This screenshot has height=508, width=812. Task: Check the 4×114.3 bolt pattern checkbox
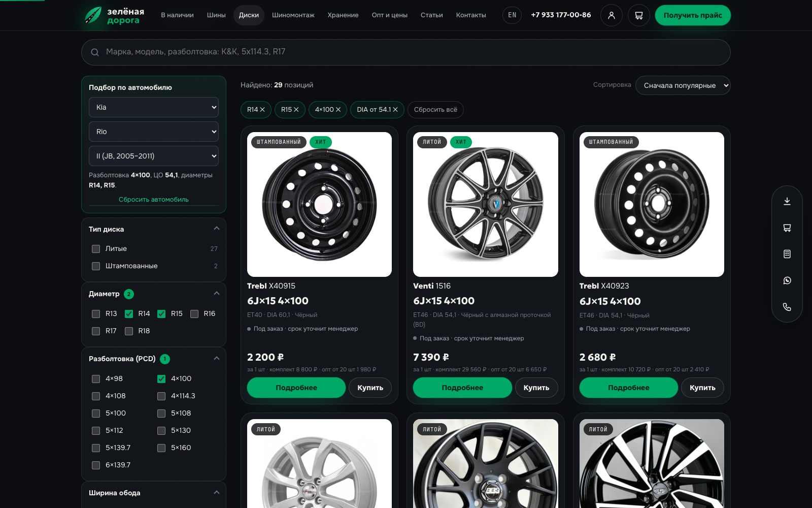161,396
